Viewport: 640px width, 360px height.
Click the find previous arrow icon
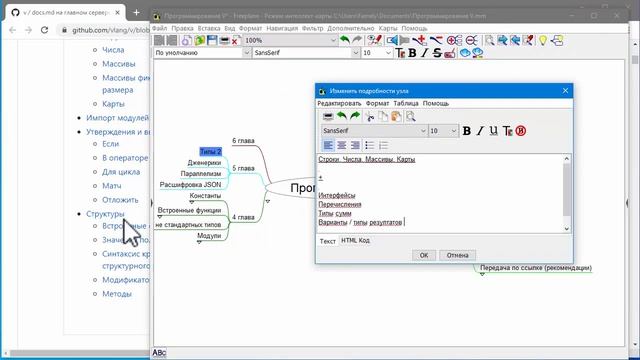515,40
